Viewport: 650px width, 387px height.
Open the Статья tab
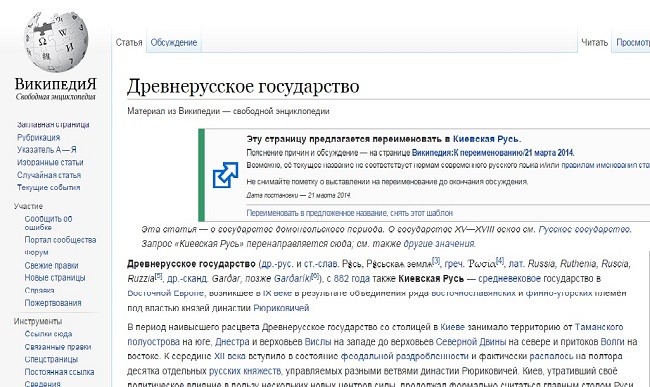point(129,42)
